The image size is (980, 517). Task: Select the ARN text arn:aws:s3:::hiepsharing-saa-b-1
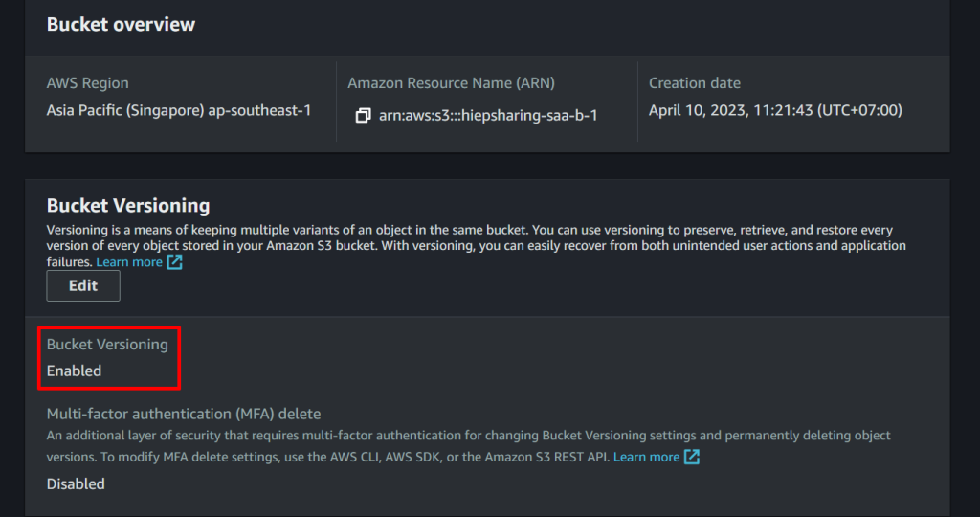click(488, 116)
